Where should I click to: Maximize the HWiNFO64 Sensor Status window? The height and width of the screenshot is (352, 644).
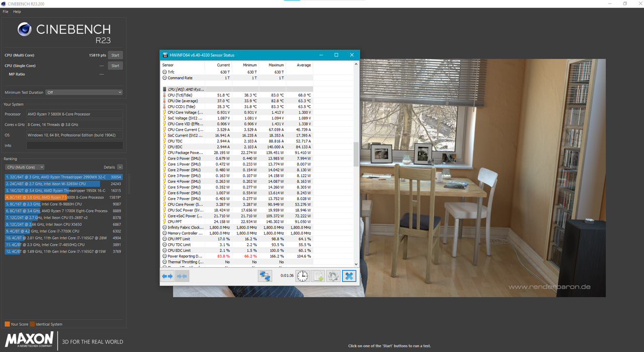click(x=337, y=55)
